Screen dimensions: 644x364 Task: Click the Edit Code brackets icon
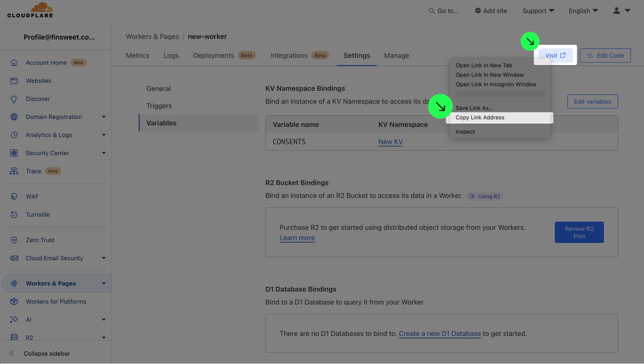pos(590,56)
